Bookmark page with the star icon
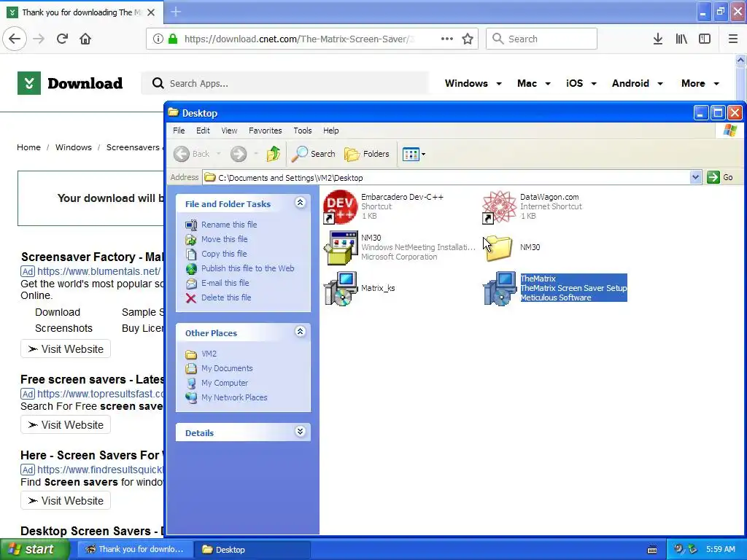The image size is (747, 560). tap(468, 39)
